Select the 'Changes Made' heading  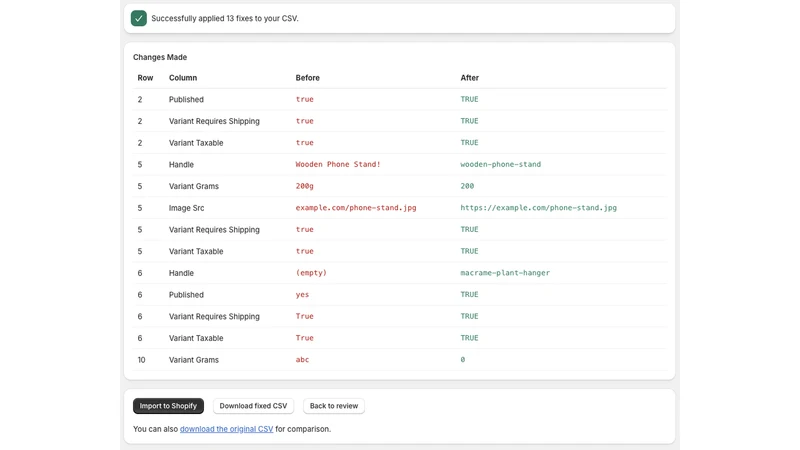(160, 57)
